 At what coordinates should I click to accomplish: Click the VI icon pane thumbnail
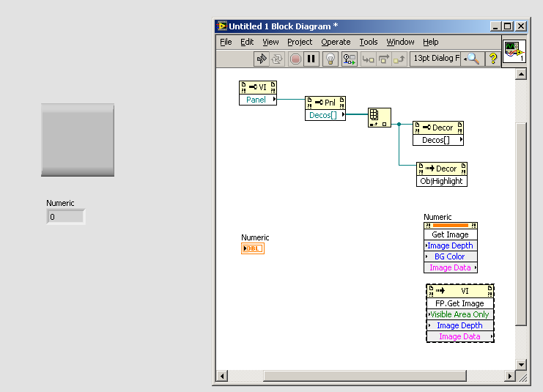pyautogui.click(x=514, y=51)
